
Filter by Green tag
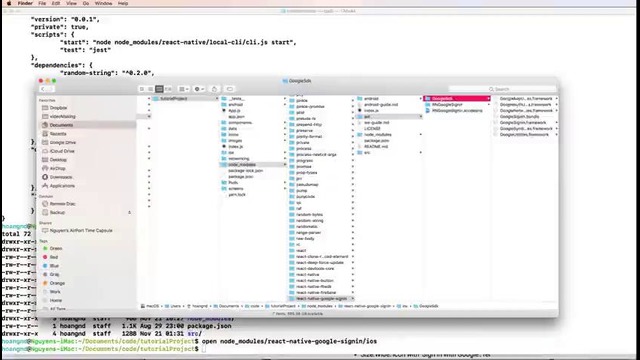coord(52,248)
